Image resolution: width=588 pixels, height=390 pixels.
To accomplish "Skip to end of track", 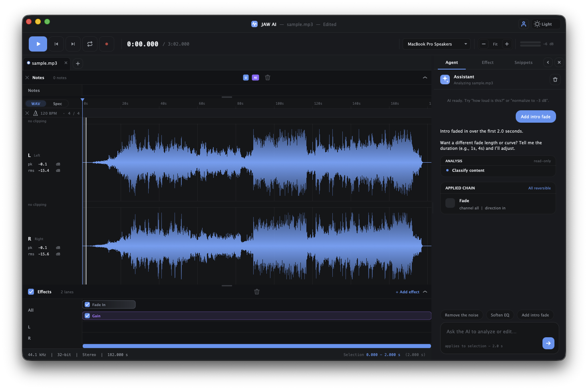I will point(73,44).
